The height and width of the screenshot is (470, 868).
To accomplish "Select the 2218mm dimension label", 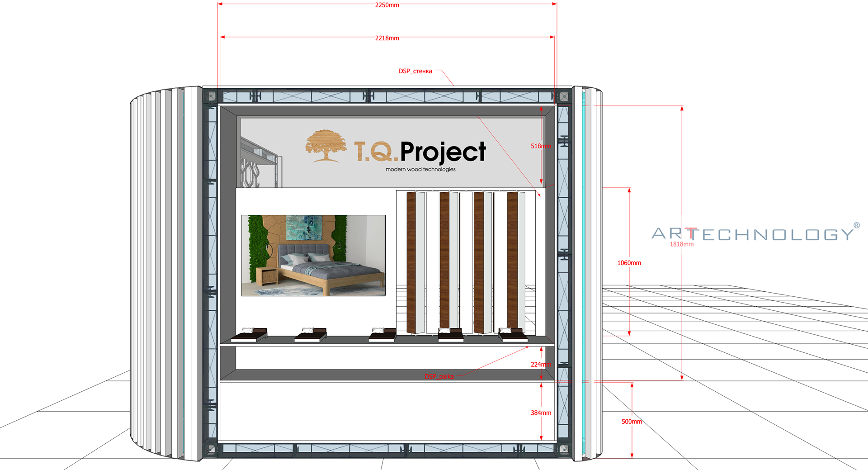I will pos(387,38).
